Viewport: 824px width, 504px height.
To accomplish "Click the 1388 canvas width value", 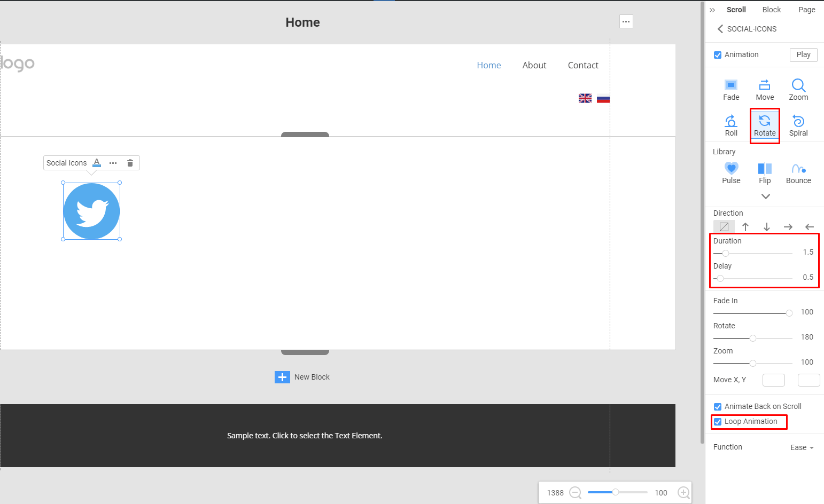I will 555,493.
